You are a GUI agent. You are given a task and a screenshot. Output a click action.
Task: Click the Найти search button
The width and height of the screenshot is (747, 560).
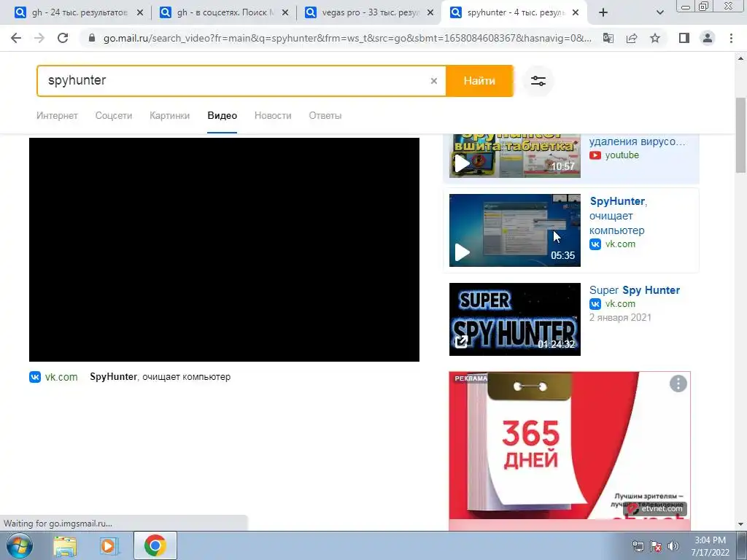click(x=479, y=81)
